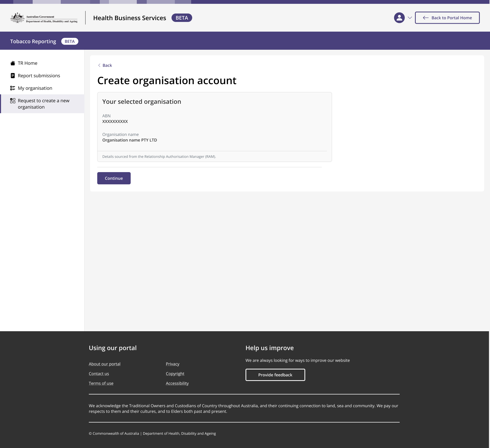Go to Report submissions
Screen dimensions: 490x448
[42, 75]
